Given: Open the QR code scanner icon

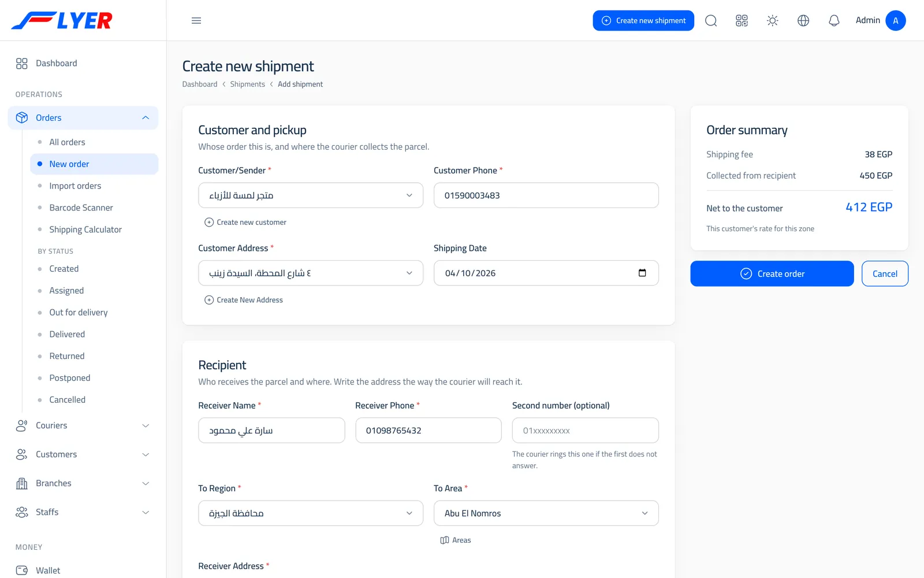Looking at the screenshot, I should [x=742, y=21].
